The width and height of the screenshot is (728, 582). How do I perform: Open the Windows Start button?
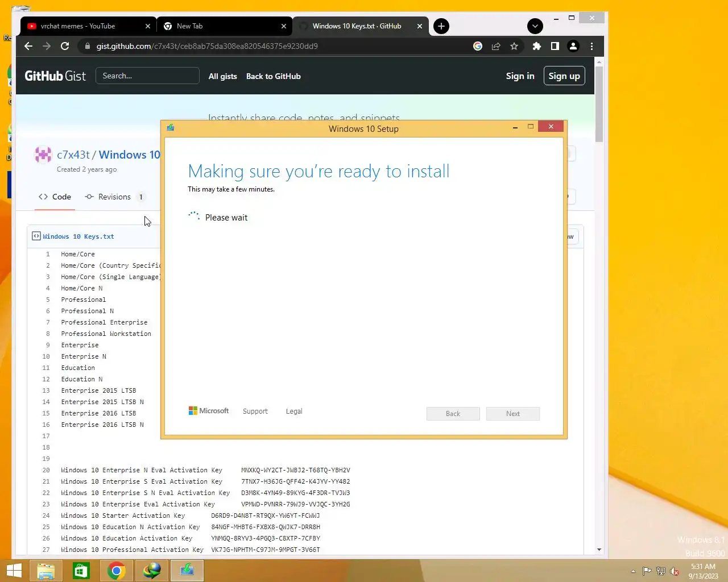click(x=14, y=571)
